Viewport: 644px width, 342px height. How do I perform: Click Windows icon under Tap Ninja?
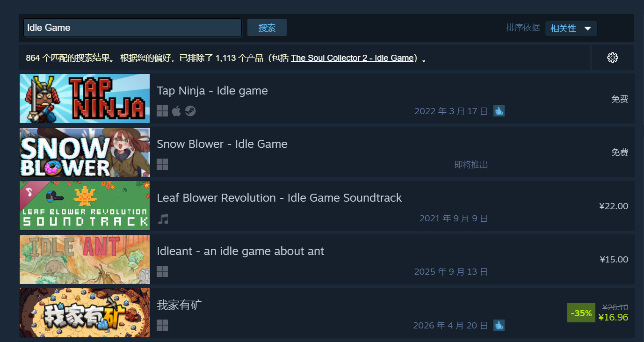point(162,111)
